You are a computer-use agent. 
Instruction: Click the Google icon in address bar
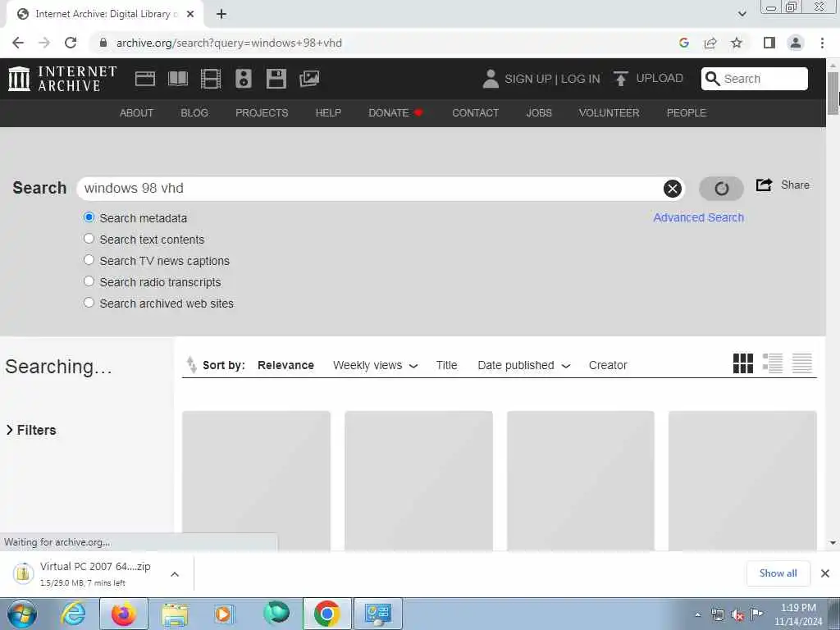point(683,43)
